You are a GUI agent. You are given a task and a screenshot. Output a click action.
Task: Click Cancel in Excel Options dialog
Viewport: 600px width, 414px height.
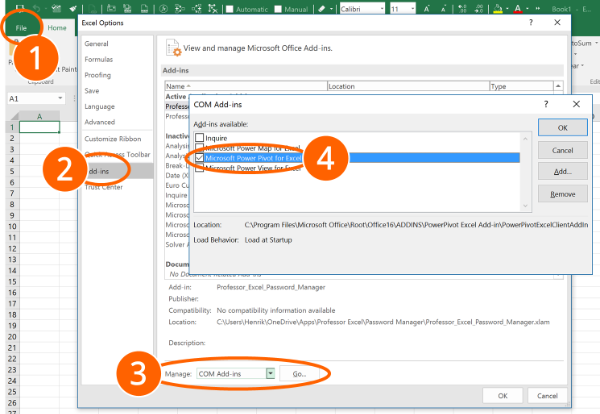(547, 396)
